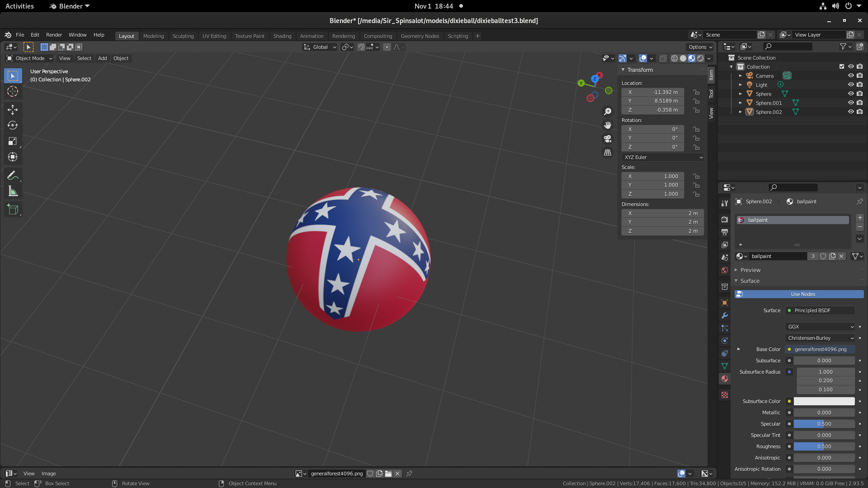This screenshot has height=488, width=868.
Task: Click Principled BSDF surface shader button
Action: pyautogui.click(x=820, y=310)
